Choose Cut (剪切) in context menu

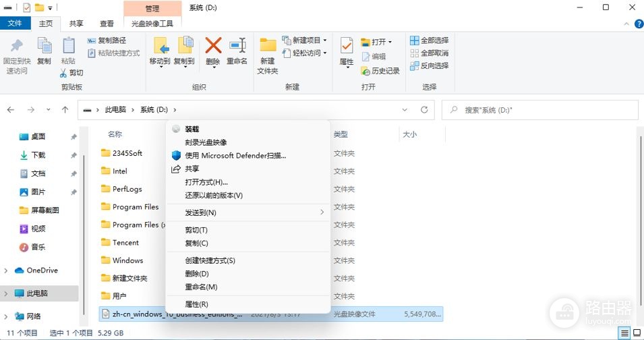point(248,230)
